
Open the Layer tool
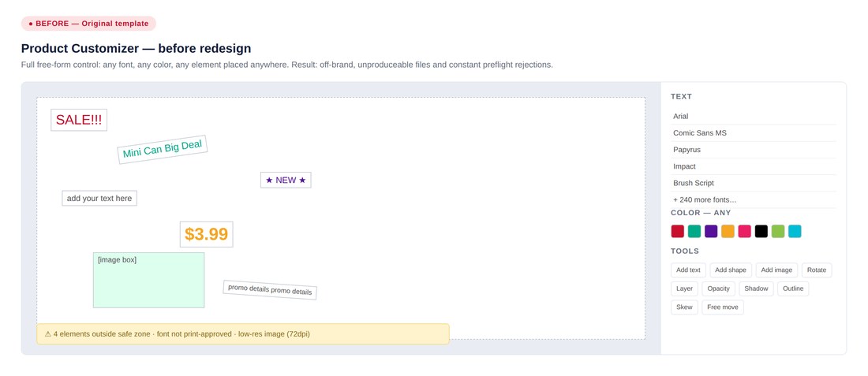[684, 289]
